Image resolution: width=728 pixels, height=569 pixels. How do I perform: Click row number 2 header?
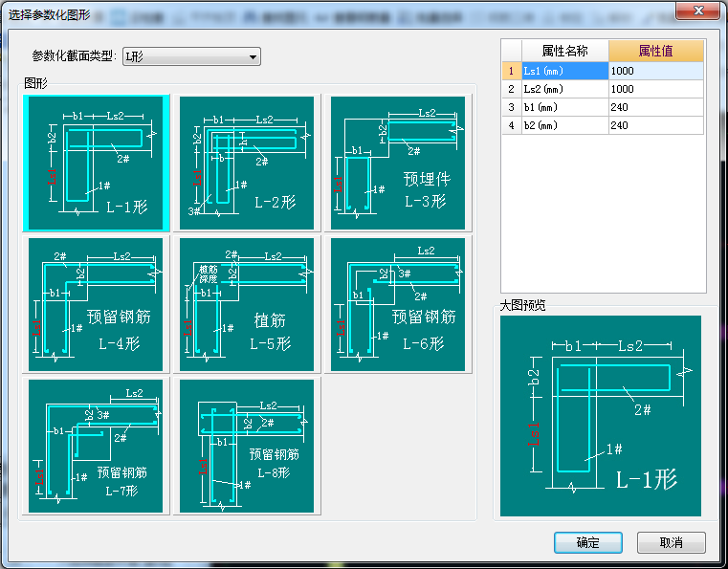512,89
